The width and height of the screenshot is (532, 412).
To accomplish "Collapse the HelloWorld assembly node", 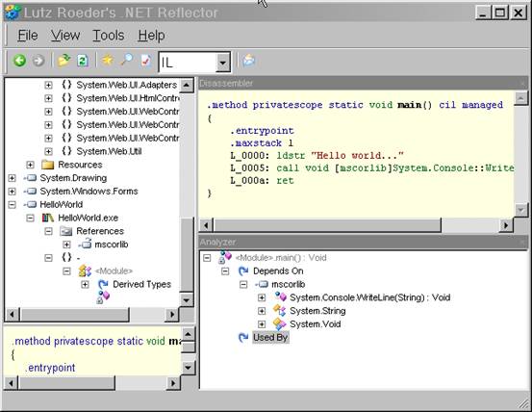I will click(12, 205).
